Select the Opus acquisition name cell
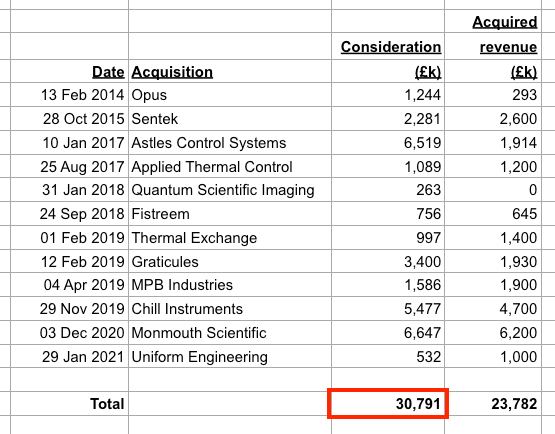Screen dimensions: 555x434 (x=230, y=95)
